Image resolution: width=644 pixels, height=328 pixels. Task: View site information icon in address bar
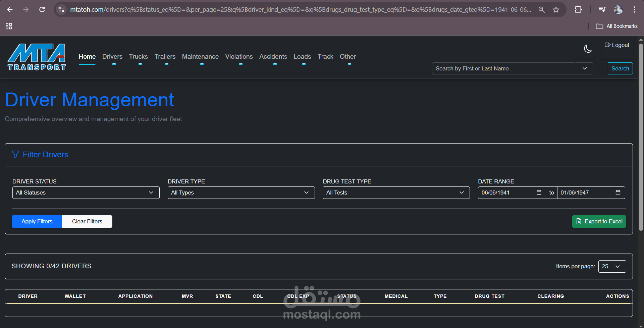point(61,10)
